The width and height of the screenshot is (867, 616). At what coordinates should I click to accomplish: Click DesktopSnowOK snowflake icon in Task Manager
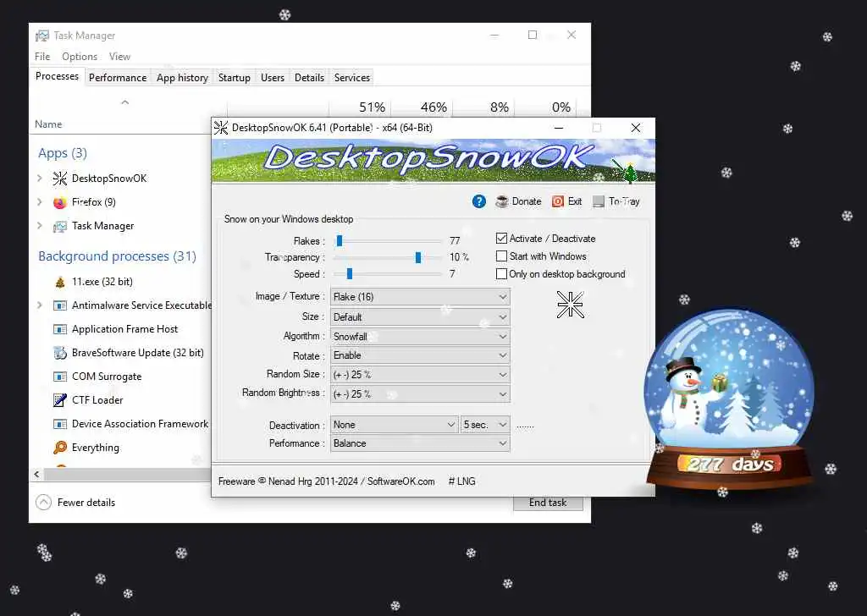(60, 179)
